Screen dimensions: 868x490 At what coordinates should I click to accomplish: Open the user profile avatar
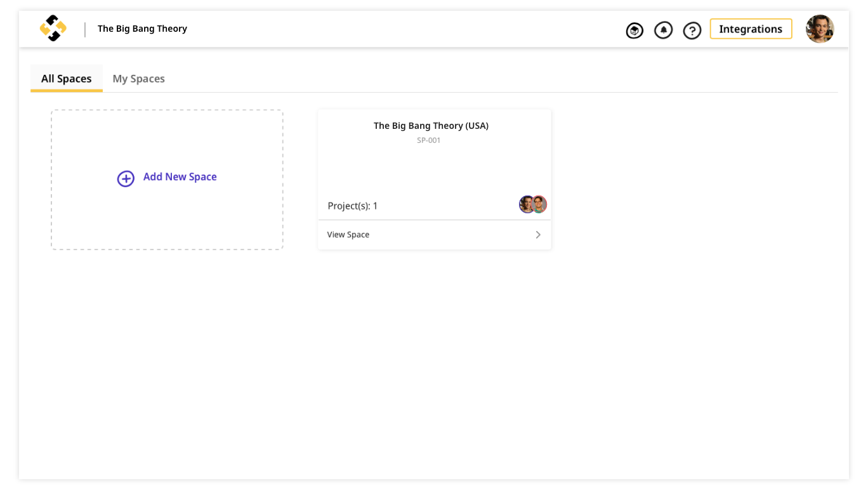click(x=820, y=29)
